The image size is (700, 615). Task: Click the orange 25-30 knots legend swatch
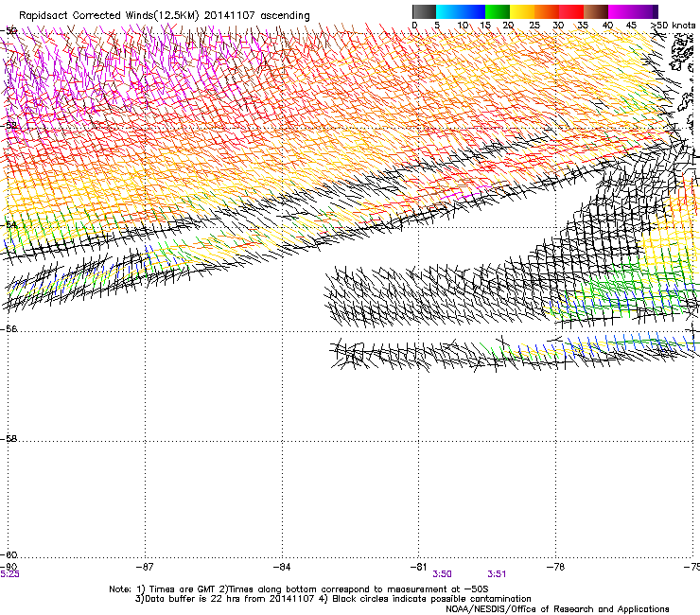coord(546,11)
